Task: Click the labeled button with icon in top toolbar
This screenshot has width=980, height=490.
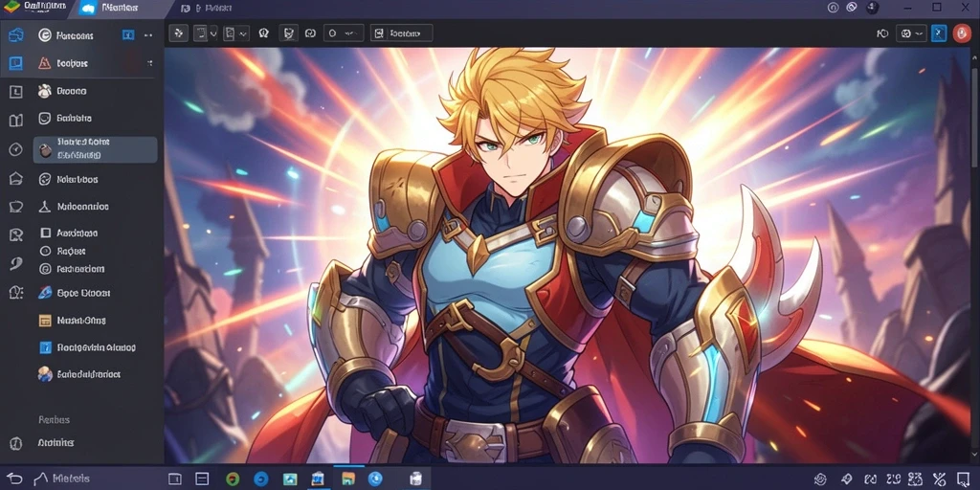Action: point(401,33)
